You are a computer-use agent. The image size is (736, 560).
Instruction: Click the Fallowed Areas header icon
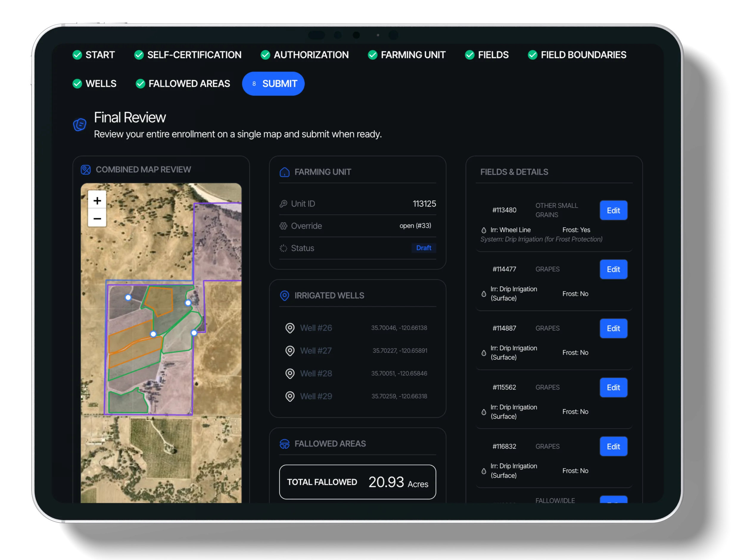click(x=284, y=444)
